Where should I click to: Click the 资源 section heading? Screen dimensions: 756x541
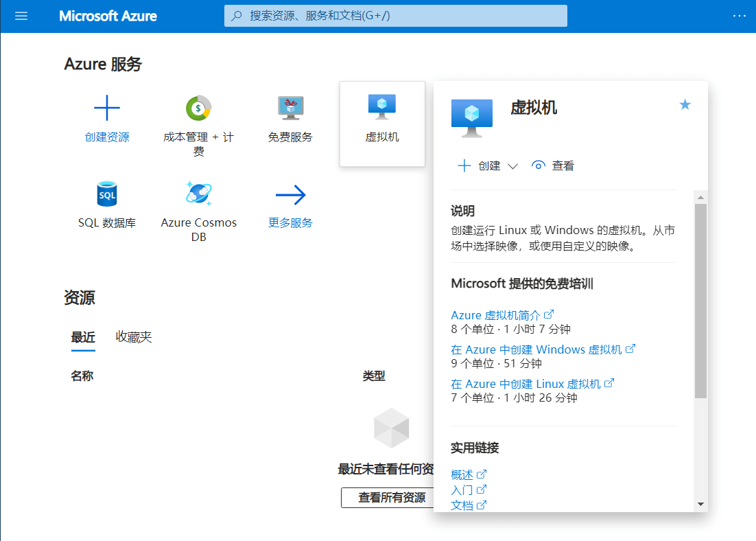(80, 297)
